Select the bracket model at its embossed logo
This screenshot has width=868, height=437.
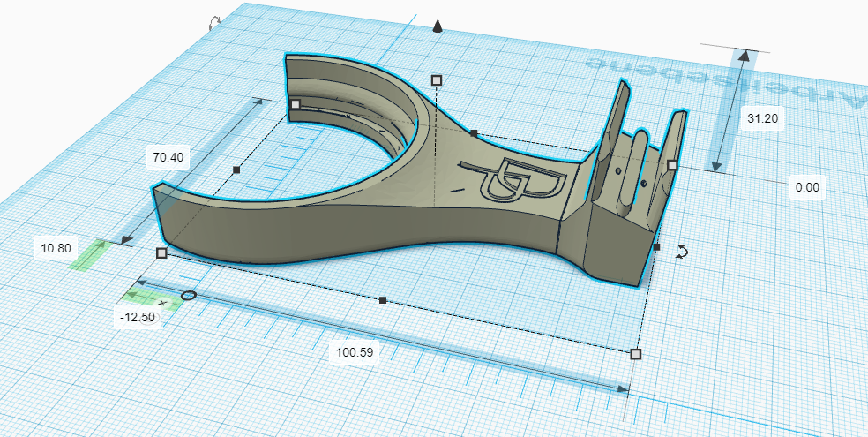[512, 180]
